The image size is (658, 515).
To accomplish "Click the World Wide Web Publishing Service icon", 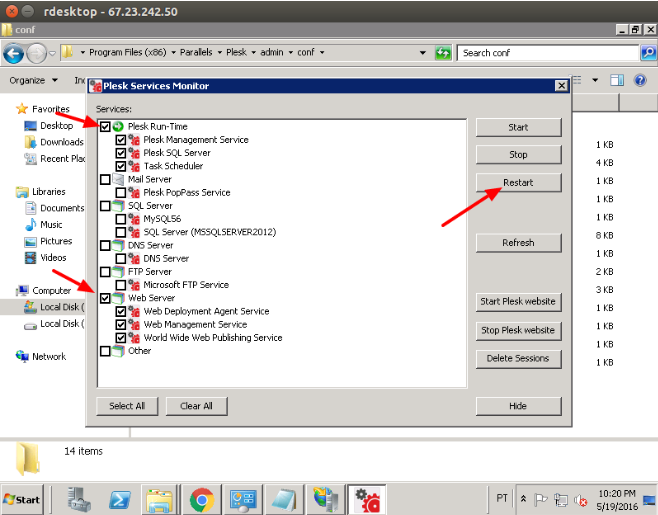I will click(134, 337).
